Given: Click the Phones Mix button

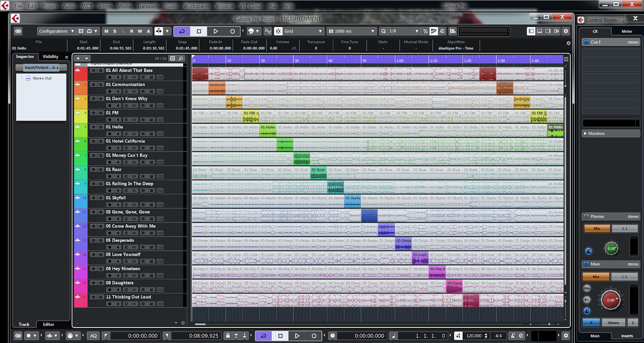Looking at the screenshot, I should tap(597, 229).
